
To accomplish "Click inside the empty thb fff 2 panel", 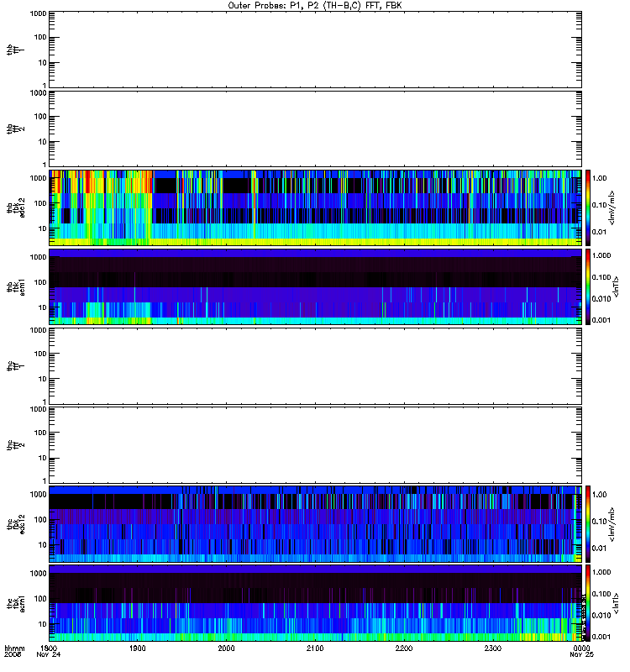I will coord(315,129).
